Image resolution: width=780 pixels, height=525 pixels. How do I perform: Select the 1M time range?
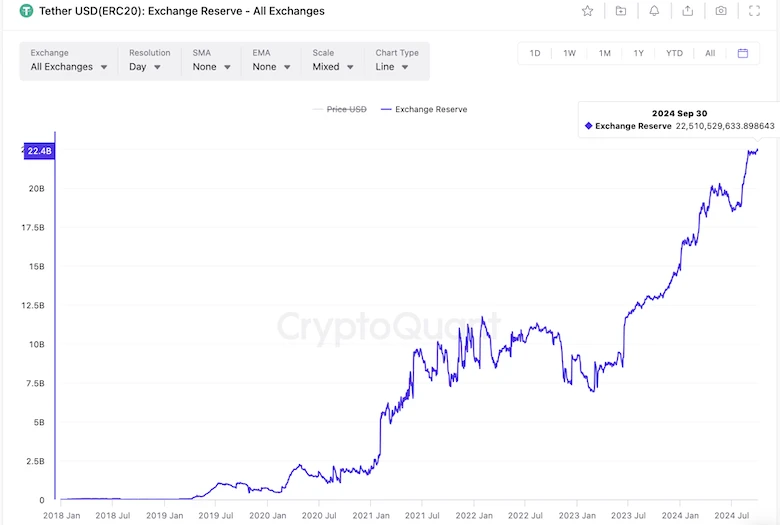604,53
